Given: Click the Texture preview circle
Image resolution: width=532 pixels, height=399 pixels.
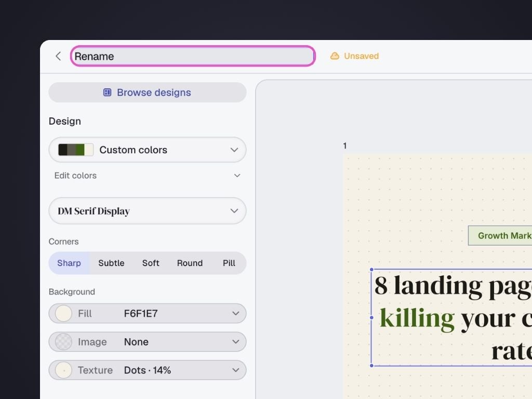Looking at the screenshot, I should click(63, 370).
